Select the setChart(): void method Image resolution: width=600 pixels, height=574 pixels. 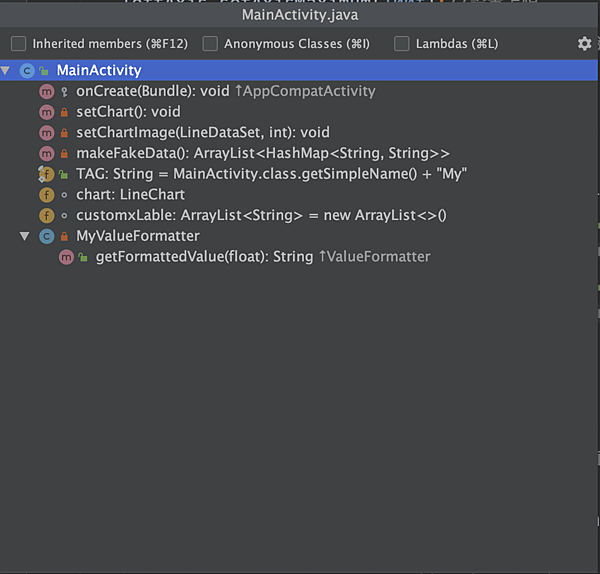tap(128, 112)
